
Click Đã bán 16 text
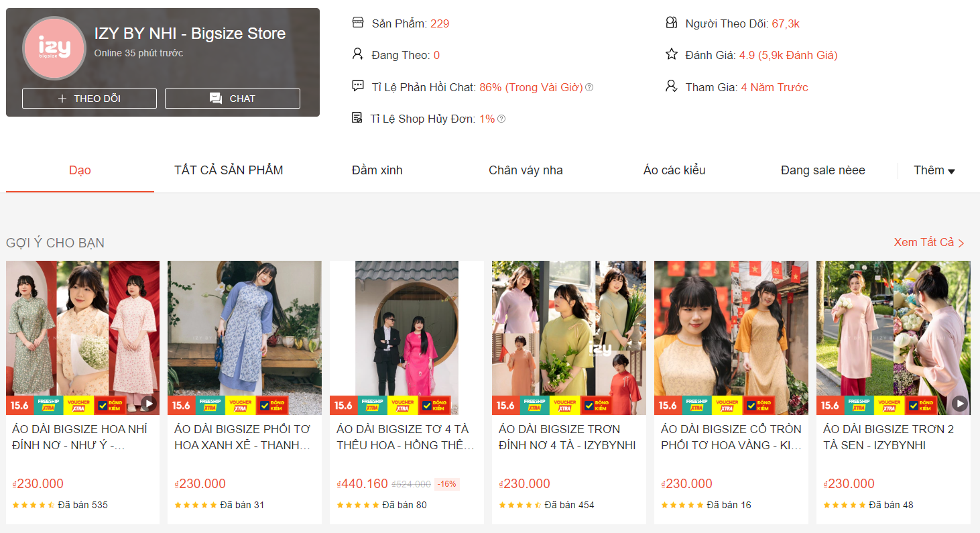(729, 505)
